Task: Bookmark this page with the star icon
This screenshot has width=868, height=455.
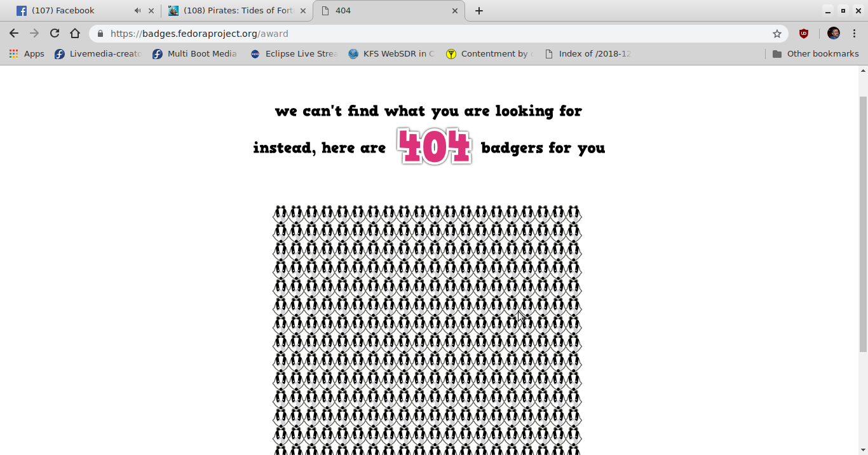Action: 776,34
